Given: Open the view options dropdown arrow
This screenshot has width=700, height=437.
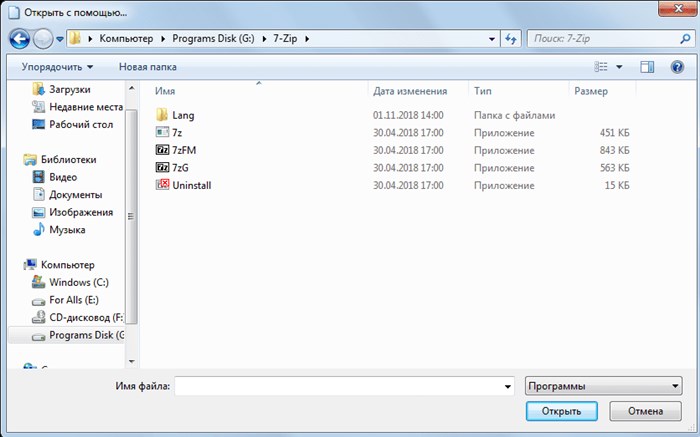Looking at the screenshot, I should (619, 67).
